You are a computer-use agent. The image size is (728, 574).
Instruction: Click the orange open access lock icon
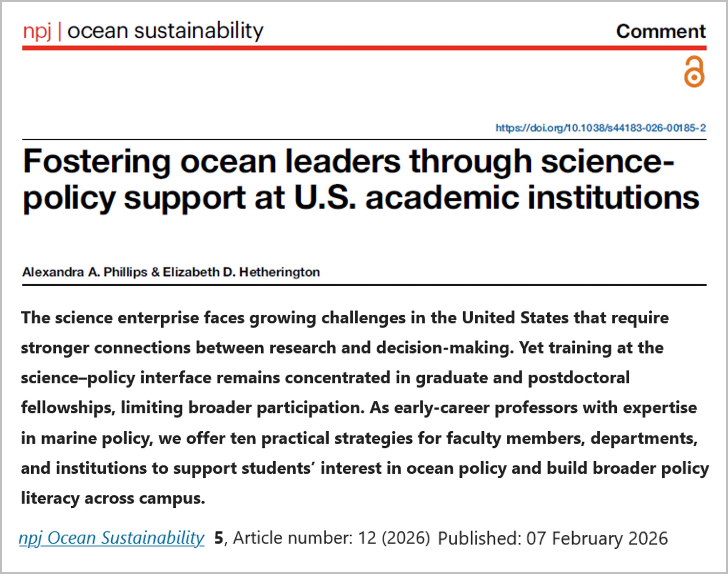(x=694, y=72)
